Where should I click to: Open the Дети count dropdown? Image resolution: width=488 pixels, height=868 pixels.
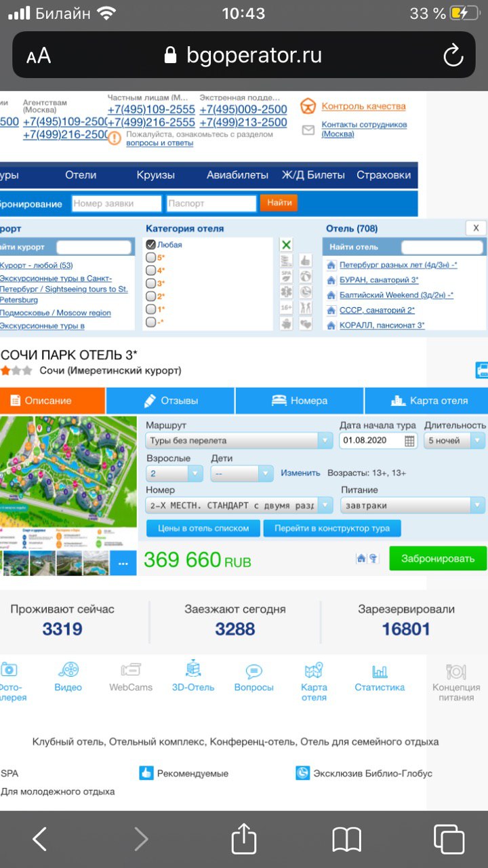tap(242, 473)
